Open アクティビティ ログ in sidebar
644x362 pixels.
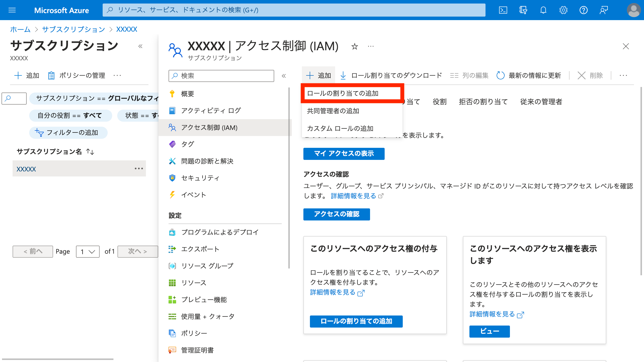click(x=211, y=110)
